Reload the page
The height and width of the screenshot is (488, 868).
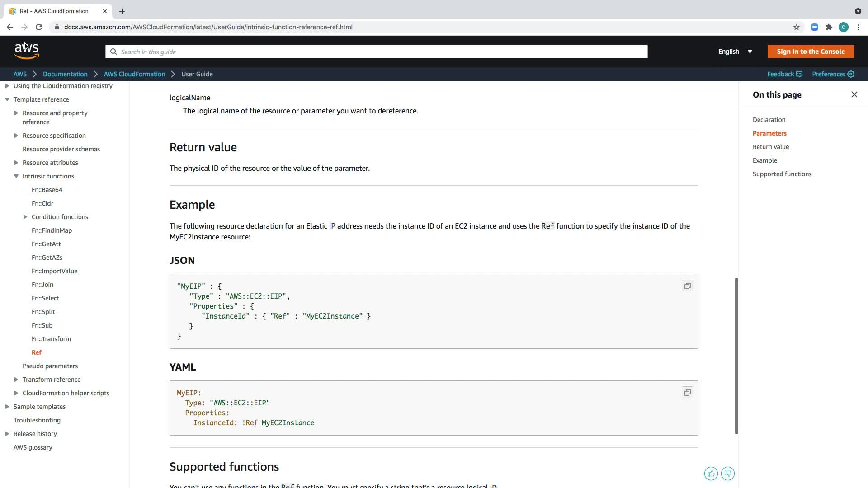(39, 27)
